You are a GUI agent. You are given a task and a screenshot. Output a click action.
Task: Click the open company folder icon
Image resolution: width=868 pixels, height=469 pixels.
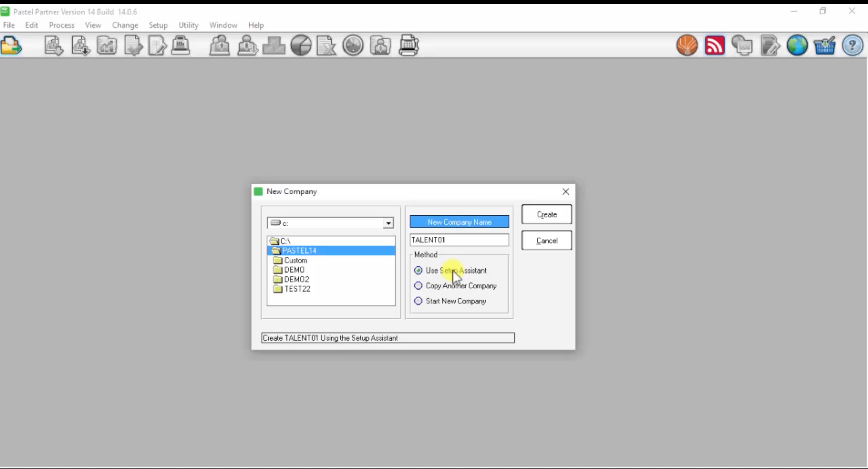tap(11, 45)
